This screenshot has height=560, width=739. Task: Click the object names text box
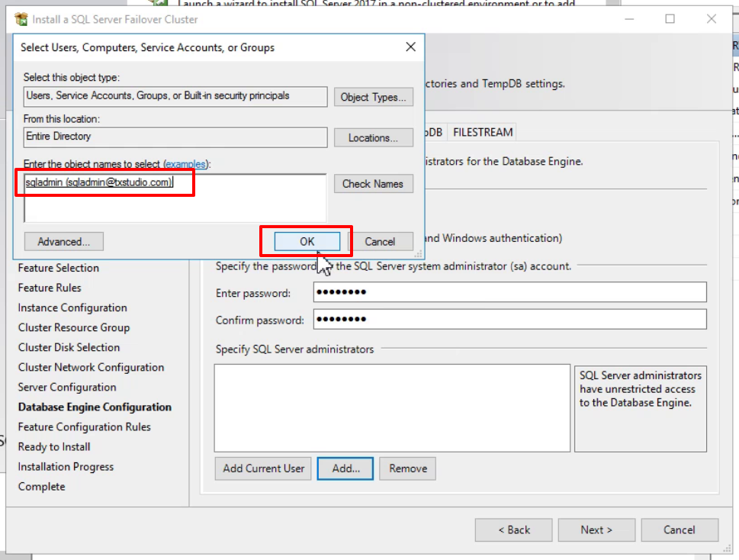click(175, 198)
